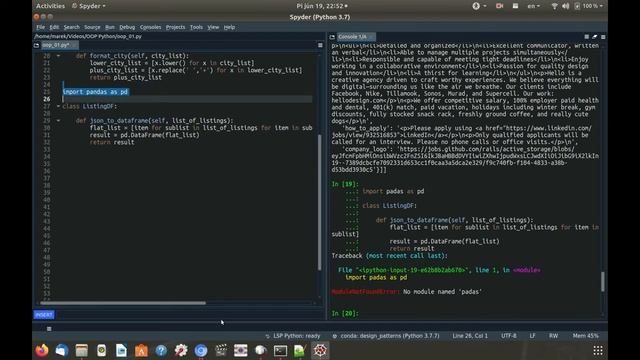This screenshot has height=360, width=640.
Task: Click Line 26, Col 1 status
Action: coord(470,336)
